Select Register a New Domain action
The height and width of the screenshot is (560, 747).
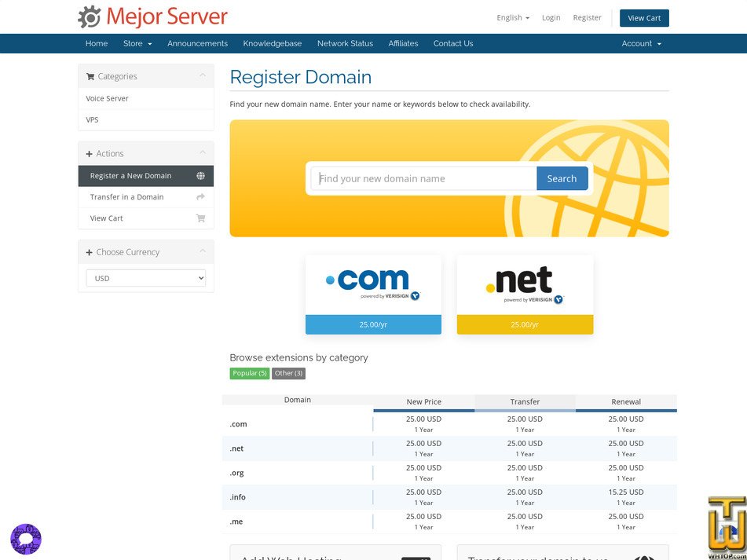[146, 176]
